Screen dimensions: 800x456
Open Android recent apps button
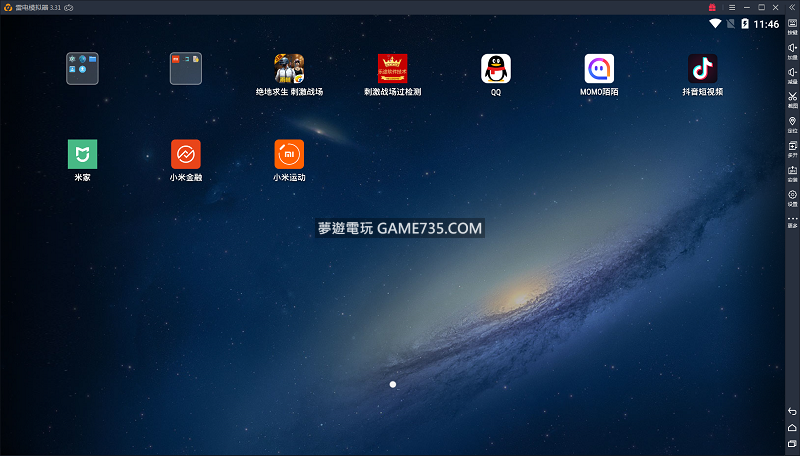(x=792, y=444)
